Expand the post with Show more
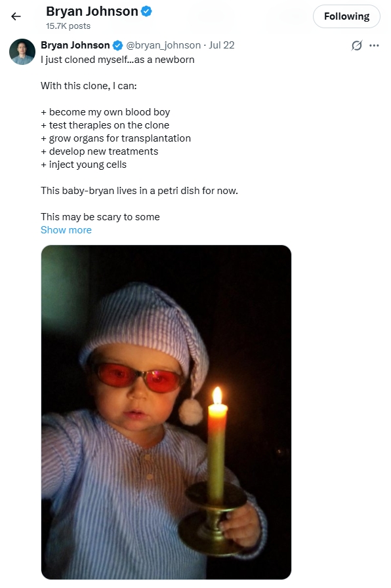Viewport: 391px width, 588px height. coord(66,230)
